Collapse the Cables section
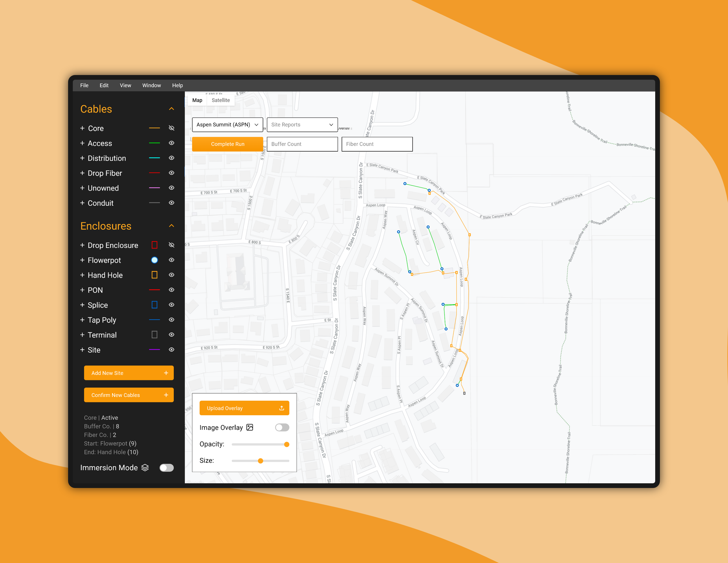The image size is (728, 563). (x=171, y=109)
